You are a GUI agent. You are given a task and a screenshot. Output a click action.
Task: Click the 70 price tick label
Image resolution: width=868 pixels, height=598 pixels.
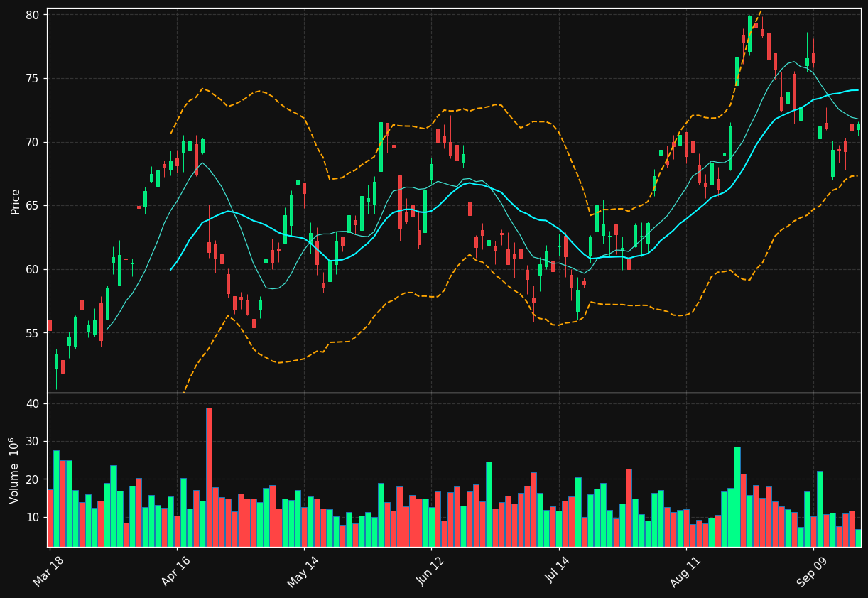[x=34, y=143]
